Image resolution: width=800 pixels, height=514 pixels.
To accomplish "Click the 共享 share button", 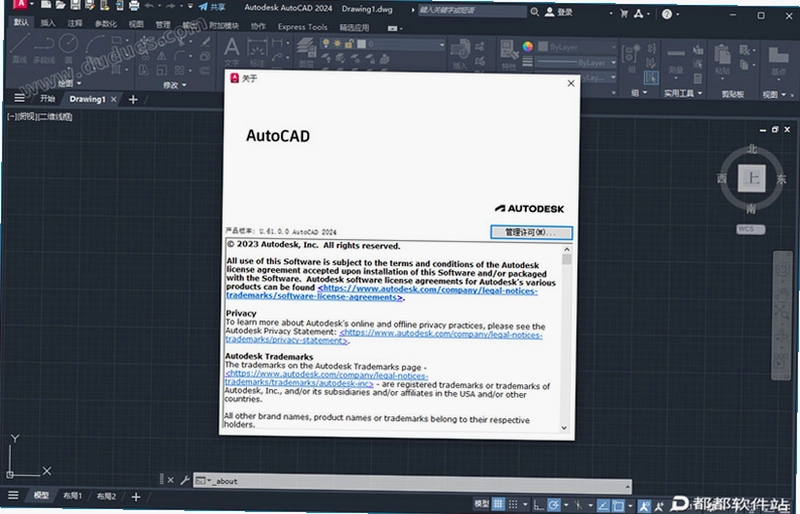I will [212, 7].
